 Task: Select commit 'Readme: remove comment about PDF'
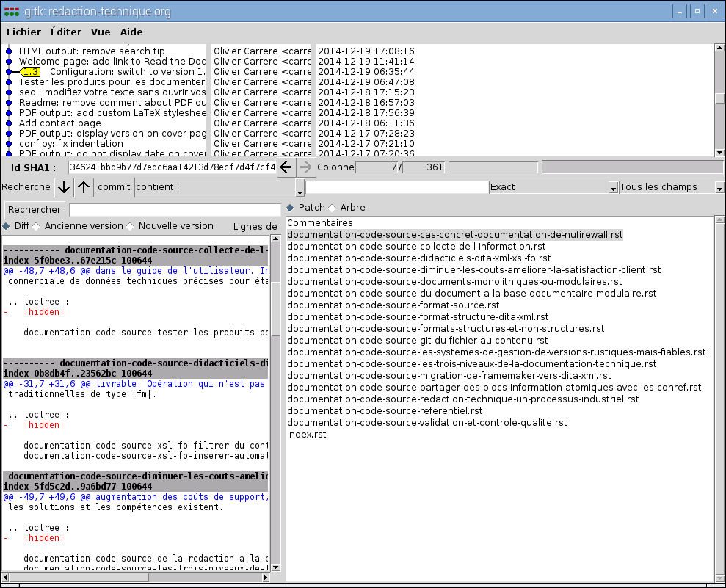click(112, 103)
